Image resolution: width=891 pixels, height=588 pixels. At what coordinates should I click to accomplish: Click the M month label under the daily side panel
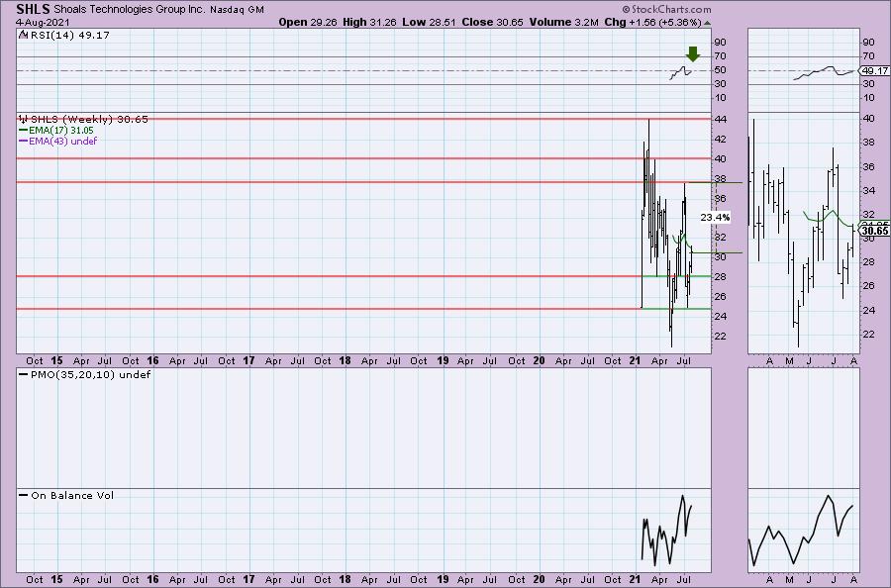(789, 360)
